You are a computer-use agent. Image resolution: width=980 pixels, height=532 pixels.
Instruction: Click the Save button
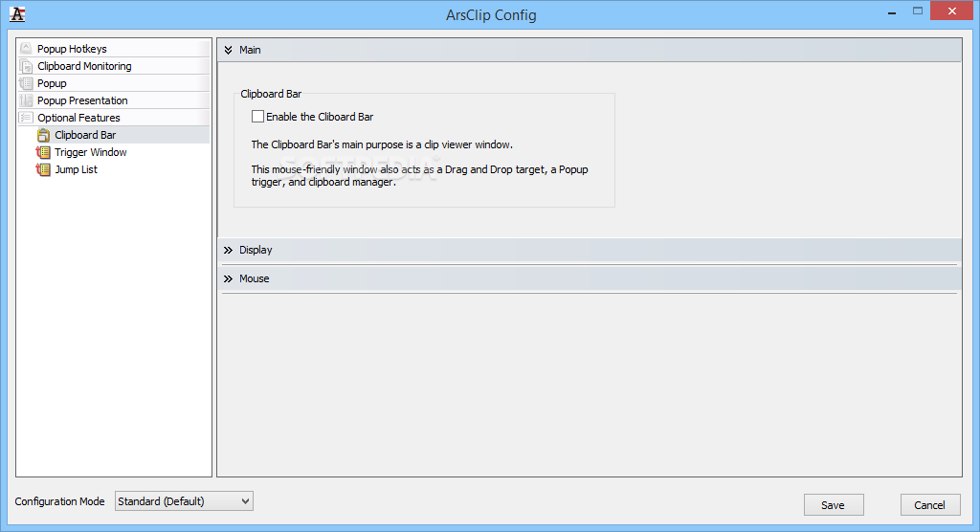834,505
